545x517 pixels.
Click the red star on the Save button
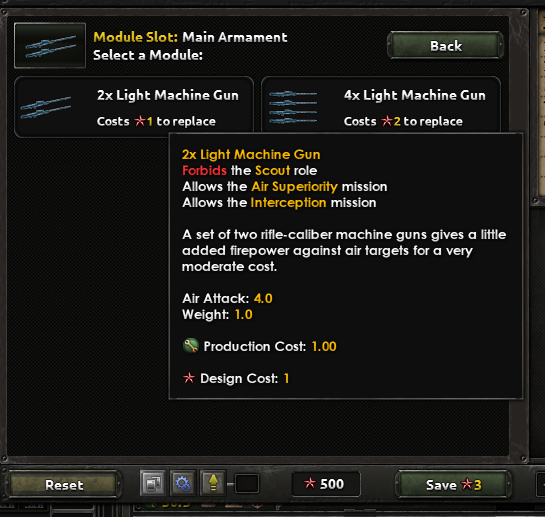[467, 484]
